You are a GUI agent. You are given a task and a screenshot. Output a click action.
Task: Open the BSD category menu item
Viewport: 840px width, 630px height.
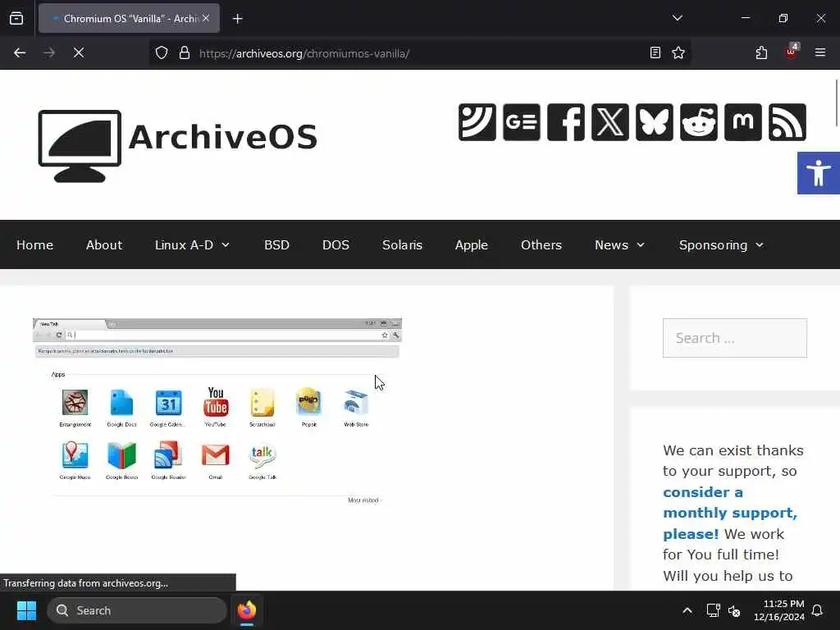[x=276, y=244]
